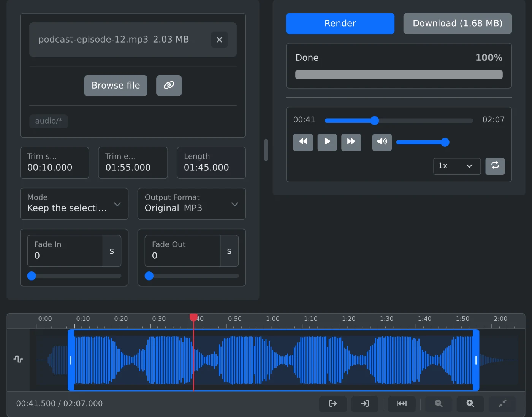Click the podcast-episode-12.mp3 file name

(x=93, y=40)
